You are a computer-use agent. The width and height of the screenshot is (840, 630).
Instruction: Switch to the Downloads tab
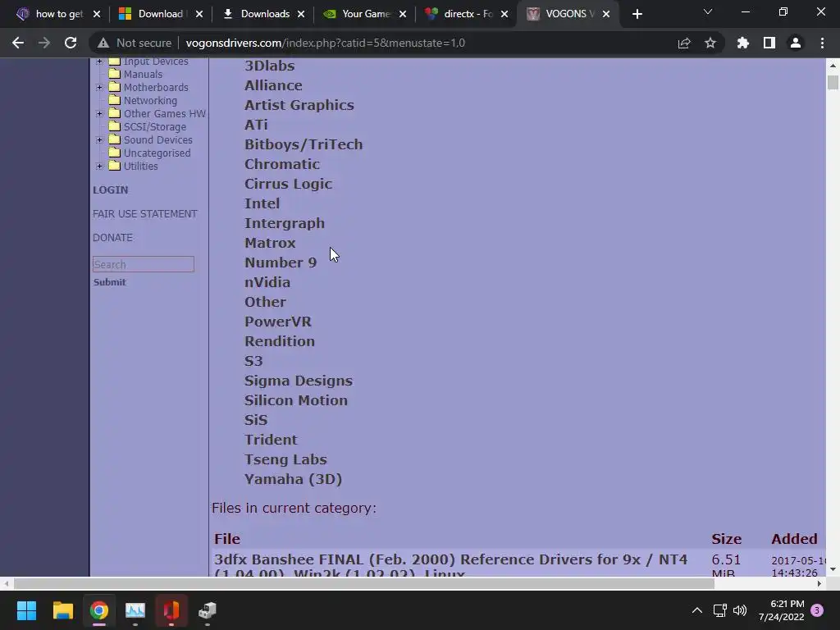(x=264, y=14)
